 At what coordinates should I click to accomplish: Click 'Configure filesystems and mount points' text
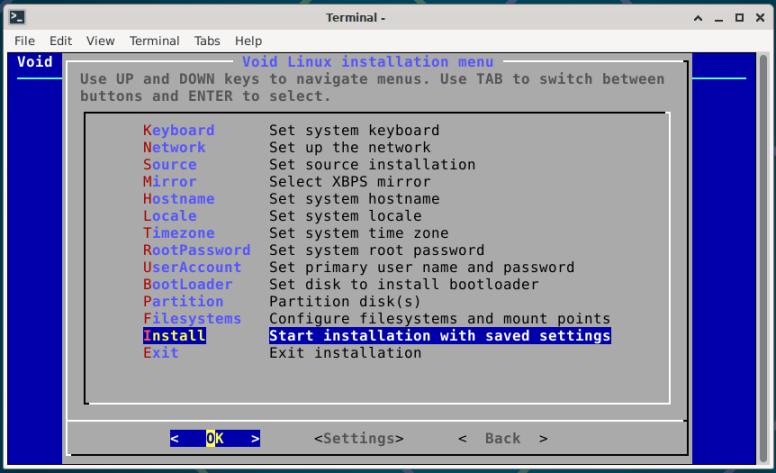pyautogui.click(x=439, y=319)
